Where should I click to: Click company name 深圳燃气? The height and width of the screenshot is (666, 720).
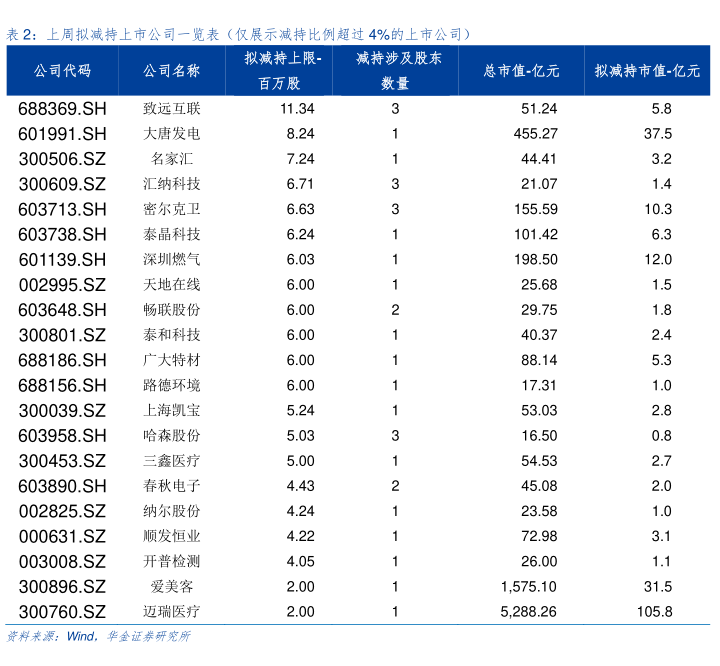(172, 260)
